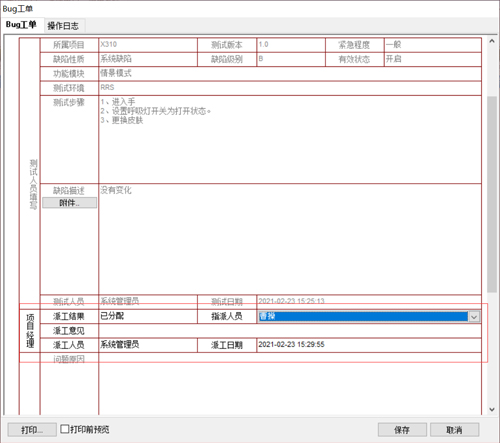Click the 测试步骤 text area
The width and height of the screenshot is (500, 443).
coord(290,139)
